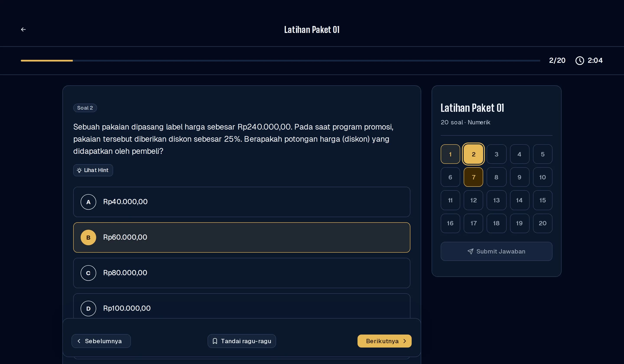Viewport: 624px width, 364px height.
Task: Click the bookmark icon in Tandai ragu-ragu
Action: point(215,341)
